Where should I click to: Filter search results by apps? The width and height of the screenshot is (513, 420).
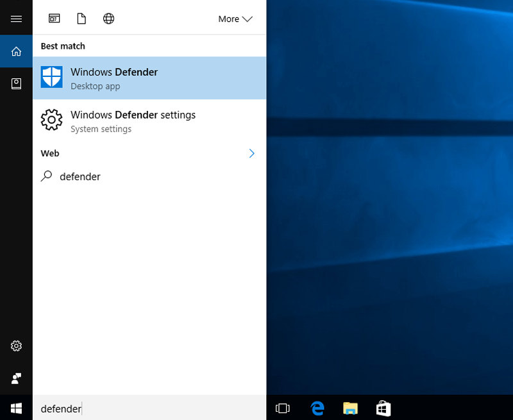coord(54,19)
